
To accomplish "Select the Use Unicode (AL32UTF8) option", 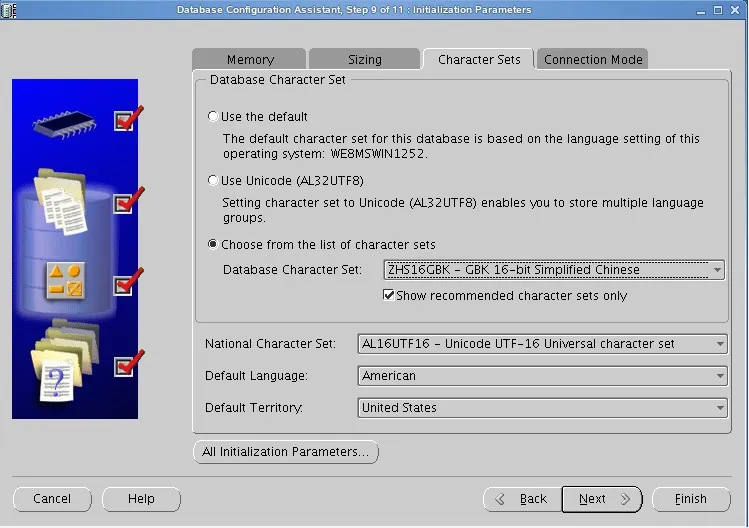I will (x=213, y=180).
